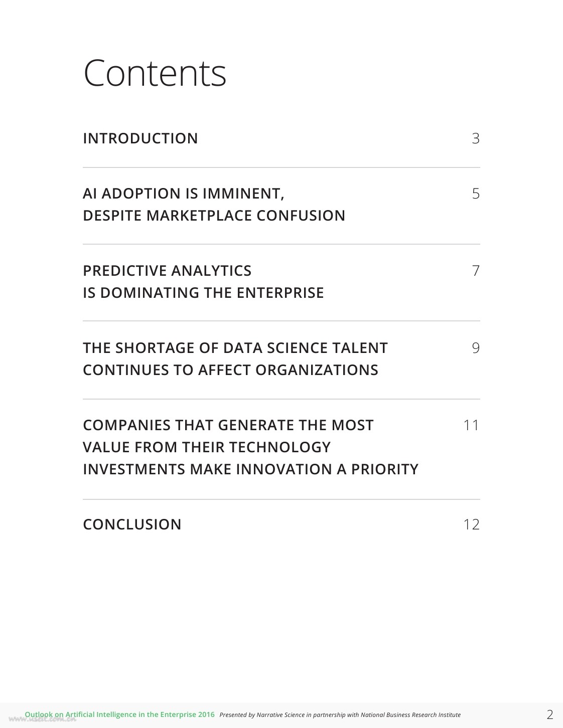This screenshot has height=728, width=563.
Task: Click the Contents page heading
Action: pos(155,73)
